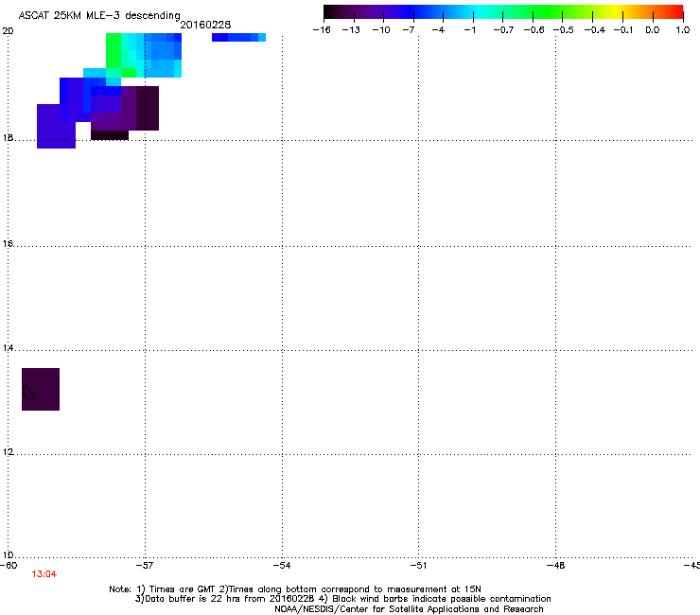Click the latitude label 14
The image size is (700, 615).
tap(8, 348)
